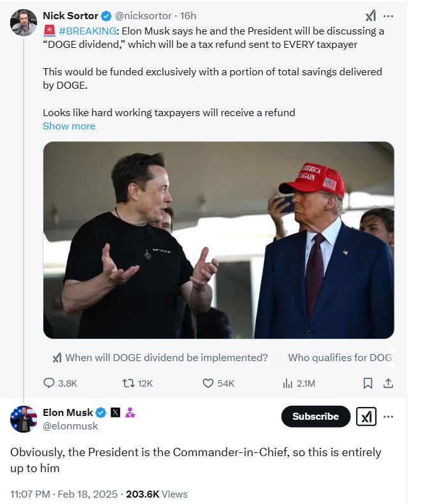Select 'When will DOGE dividend be implemented?' suggestion

tap(160, 358)
